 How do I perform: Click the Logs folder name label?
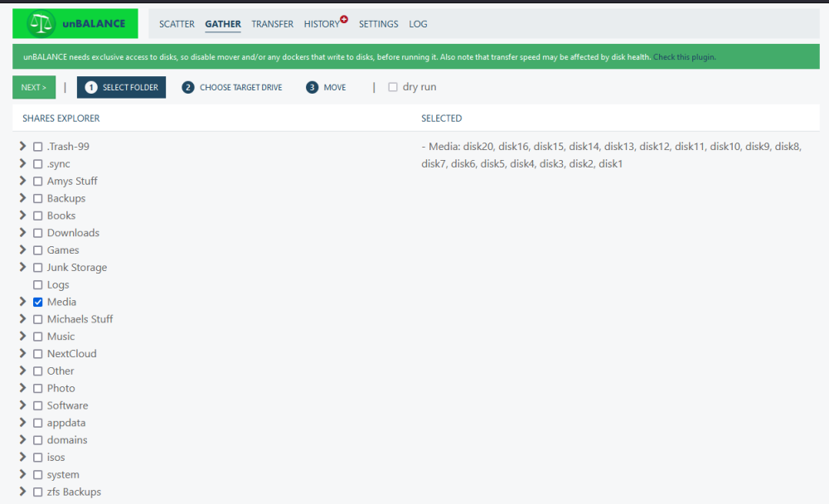click(x=58, y=285)
